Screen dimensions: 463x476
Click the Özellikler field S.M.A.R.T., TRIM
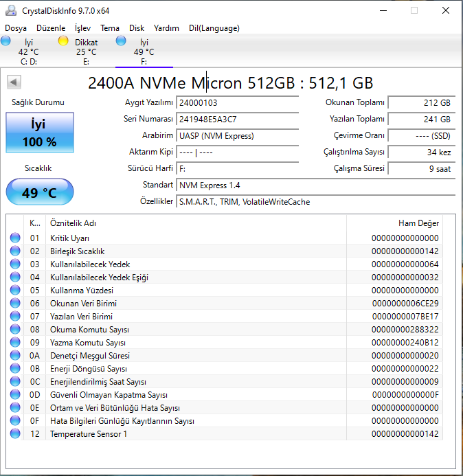pyautogui.click(x=316, y=201)
